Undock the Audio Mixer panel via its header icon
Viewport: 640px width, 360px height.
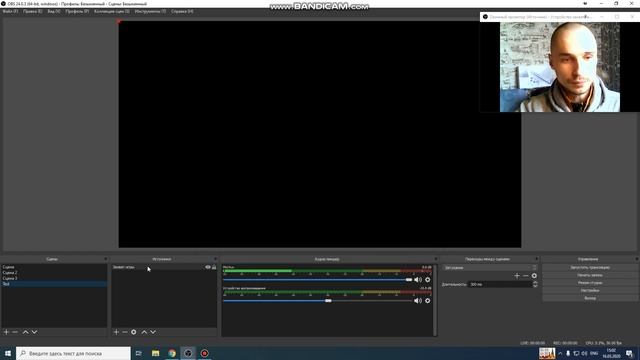tap(436, 259)
